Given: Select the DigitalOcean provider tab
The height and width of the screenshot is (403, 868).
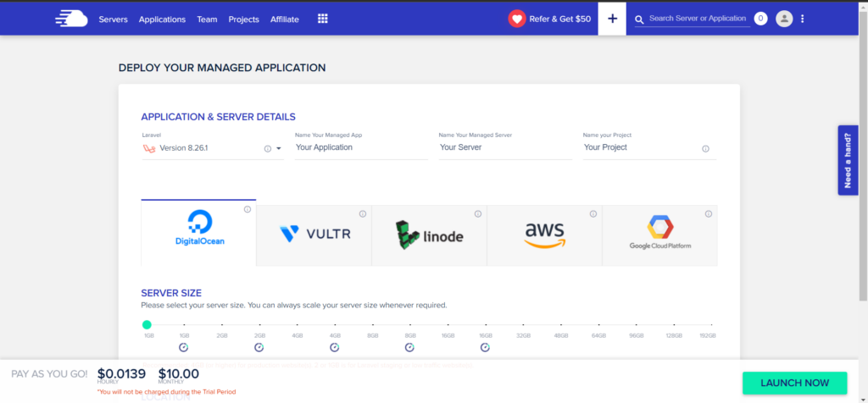Looking at the screenshot, I should coord(198,233).
